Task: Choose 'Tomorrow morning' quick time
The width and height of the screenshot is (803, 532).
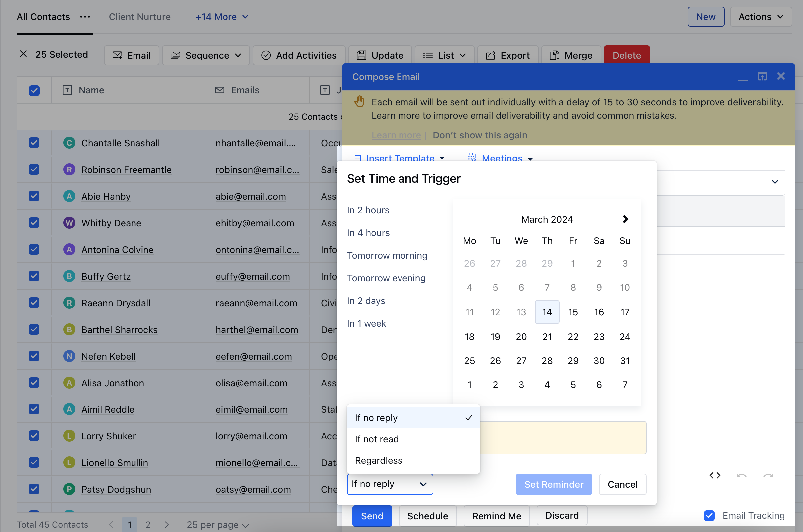Action: [x=387, y=255]
